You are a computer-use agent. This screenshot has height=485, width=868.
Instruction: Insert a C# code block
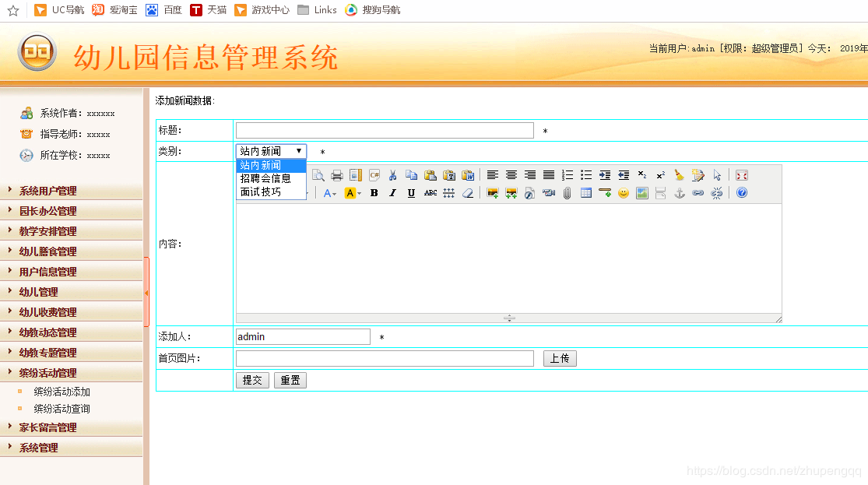[x=374, y=175]
